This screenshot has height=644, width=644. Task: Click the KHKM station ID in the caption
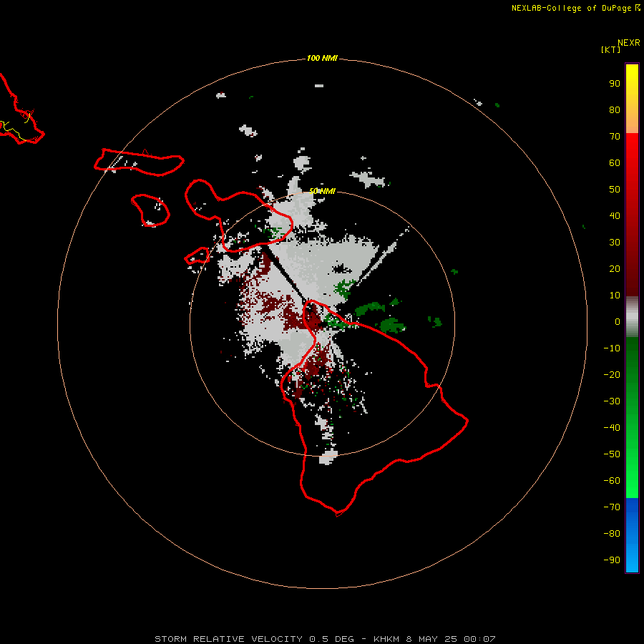(386, 639)
